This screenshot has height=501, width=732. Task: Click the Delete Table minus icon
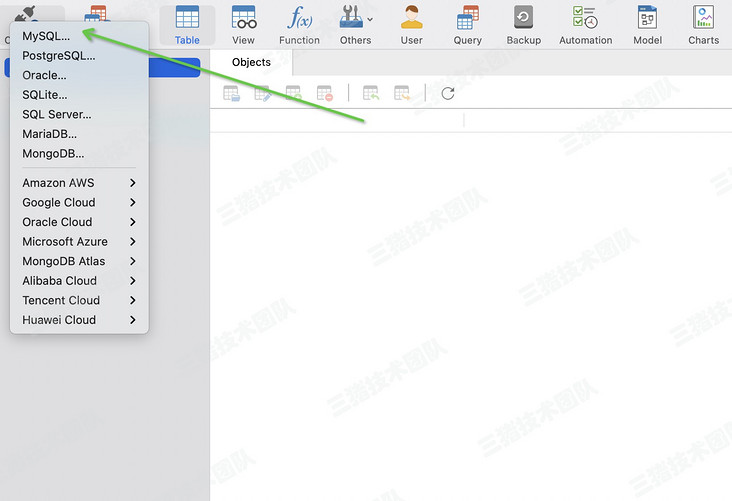pos(324,93)
